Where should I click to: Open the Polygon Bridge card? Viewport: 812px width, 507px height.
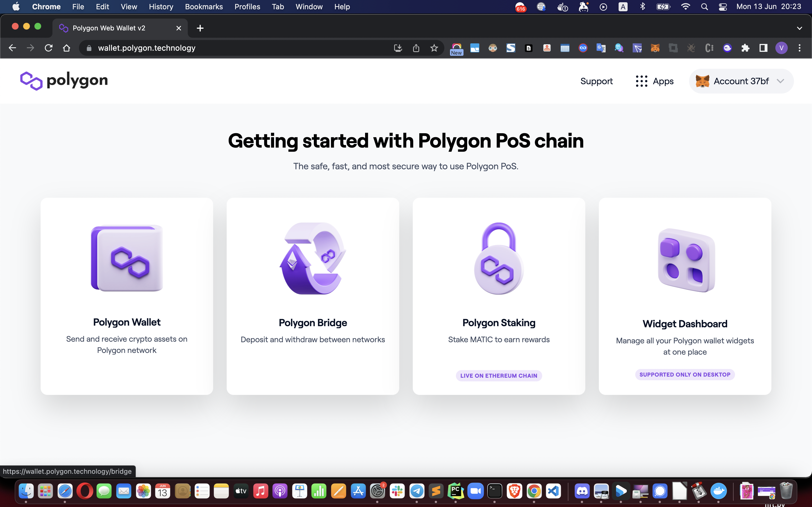[313, 296]
